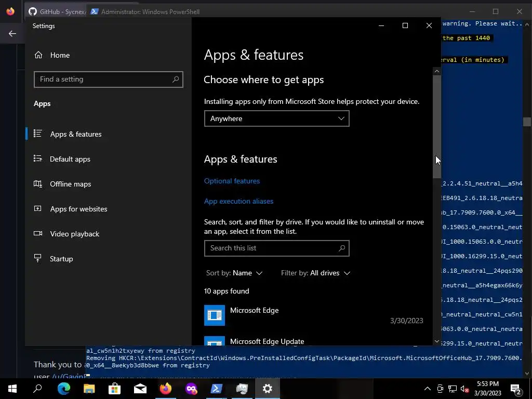Maximize the Settings window
Image resolution: width=532 pixels, height=399 pixels.
pos(405,25)
